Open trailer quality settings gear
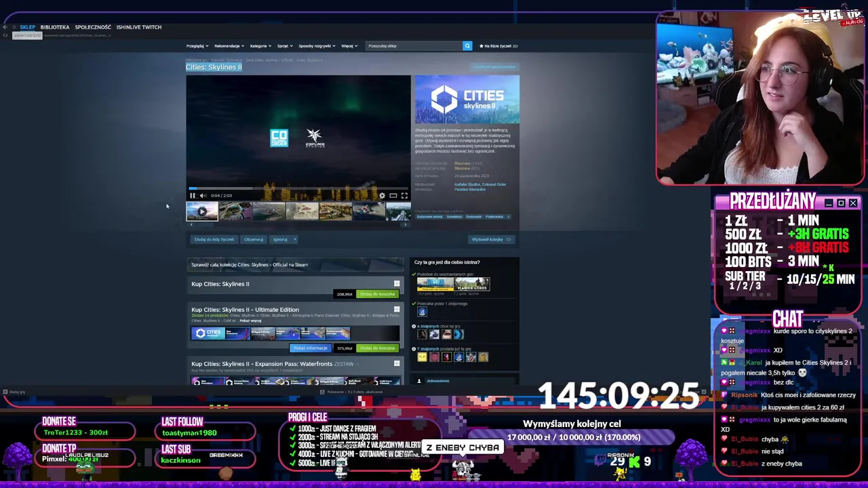The image size is (868, 488). [382, 195]
